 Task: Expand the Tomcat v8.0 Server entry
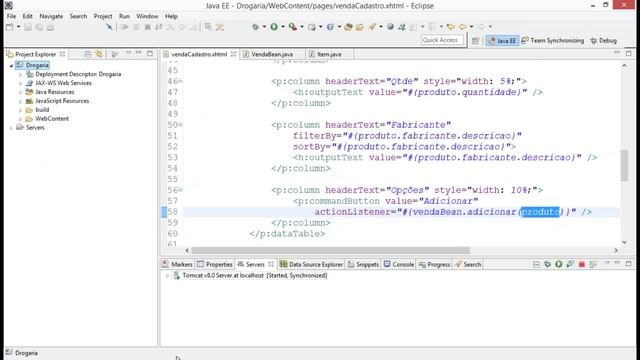tap(167, 276)
